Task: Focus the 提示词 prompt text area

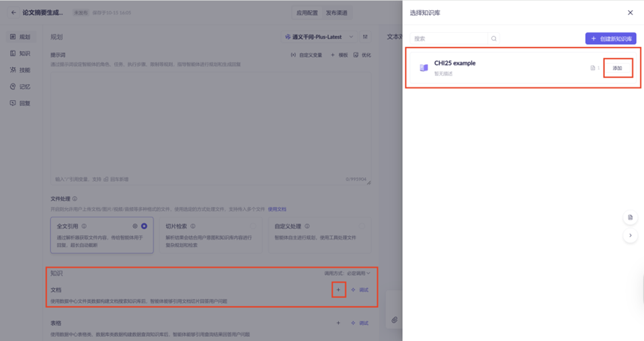Action: click(210, 129)
